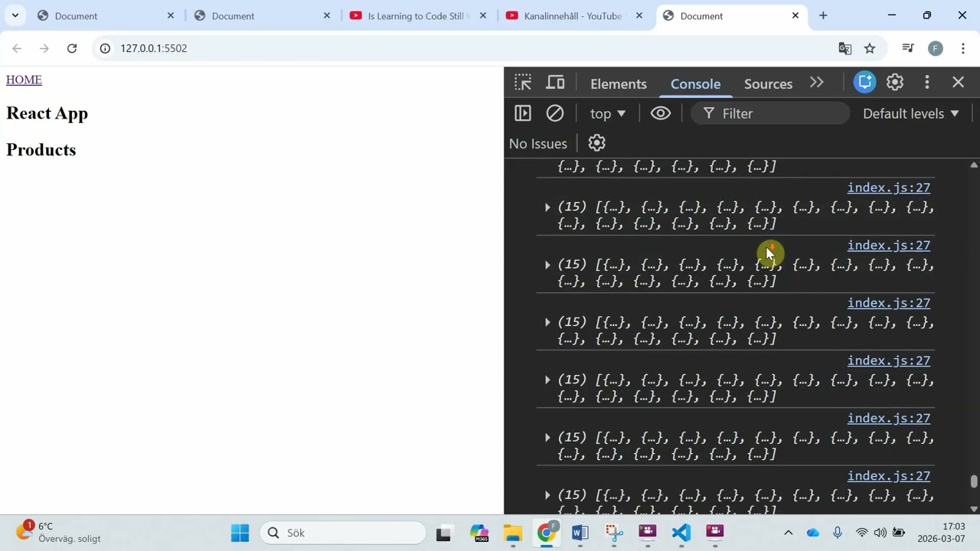Open the Snipping Tool from taskbar
Image resolution: width=980 pixels, height=551 pixels.
[x=614, y=533]
